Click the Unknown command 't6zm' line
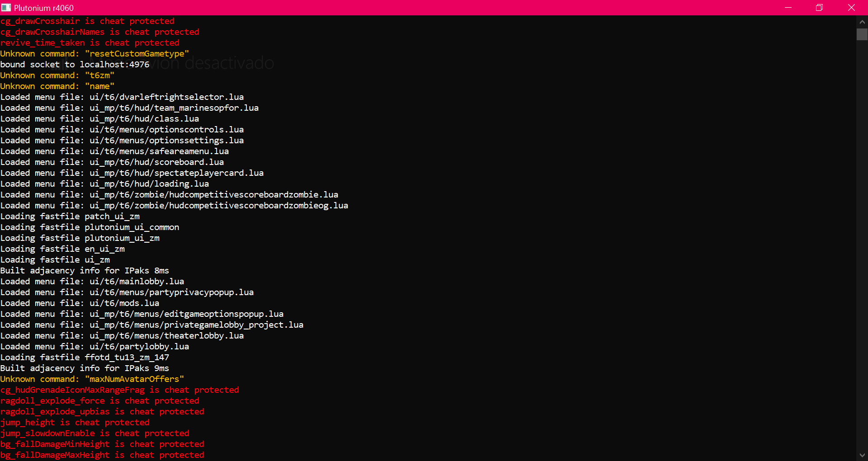 (x=57, y=75)
